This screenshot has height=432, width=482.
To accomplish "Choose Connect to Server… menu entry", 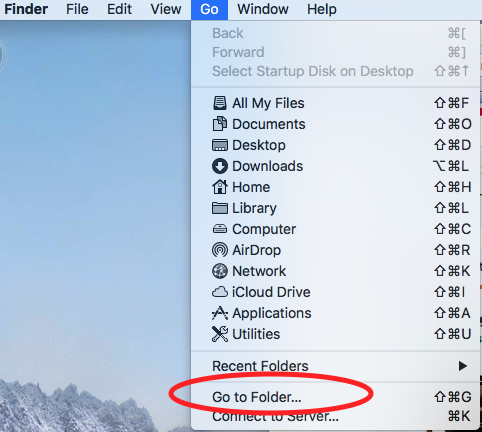I will click(336, 416).
